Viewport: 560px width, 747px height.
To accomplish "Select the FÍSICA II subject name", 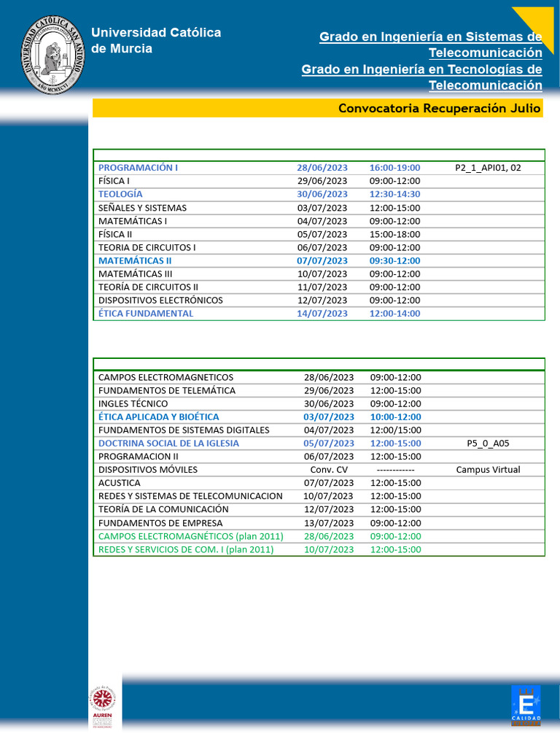I will (x=114, y=234).
